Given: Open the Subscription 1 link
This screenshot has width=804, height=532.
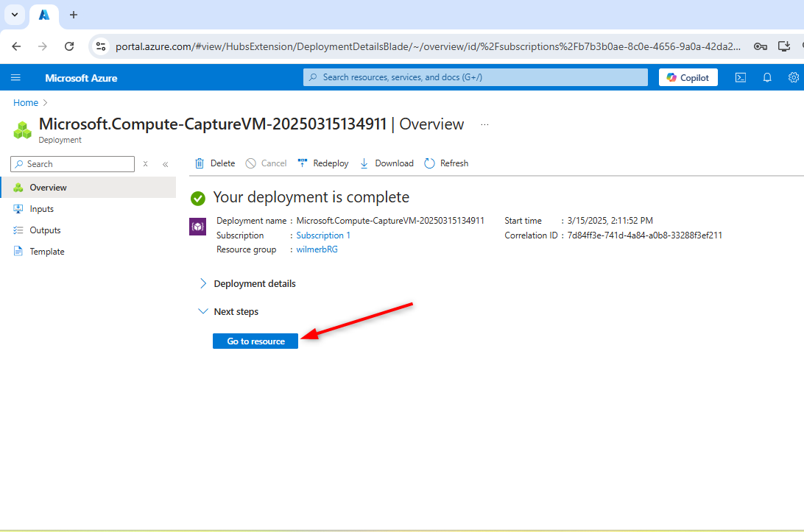Looking at the screenshot, I should tap(323, 235).
